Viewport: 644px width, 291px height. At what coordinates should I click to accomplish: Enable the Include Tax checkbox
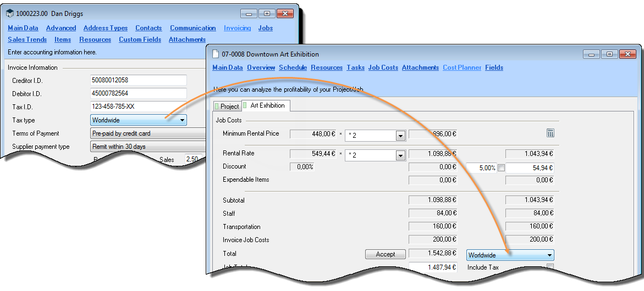click(550, 267)
